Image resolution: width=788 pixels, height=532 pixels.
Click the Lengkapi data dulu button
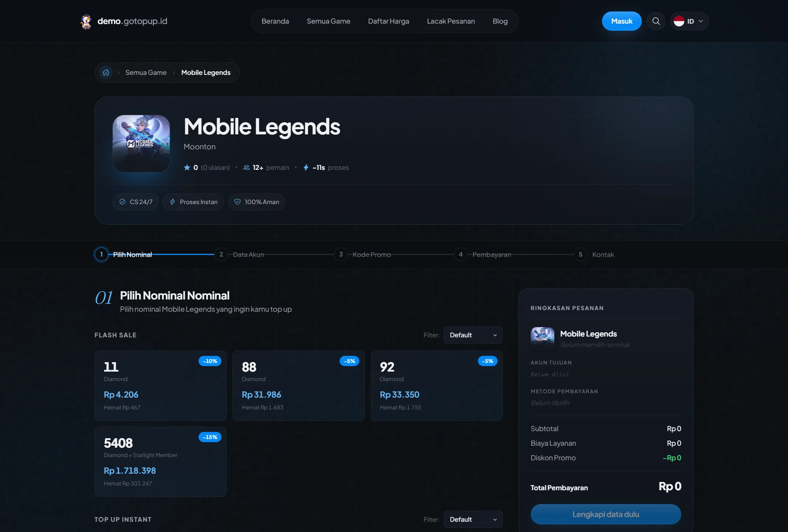point(606,514)
